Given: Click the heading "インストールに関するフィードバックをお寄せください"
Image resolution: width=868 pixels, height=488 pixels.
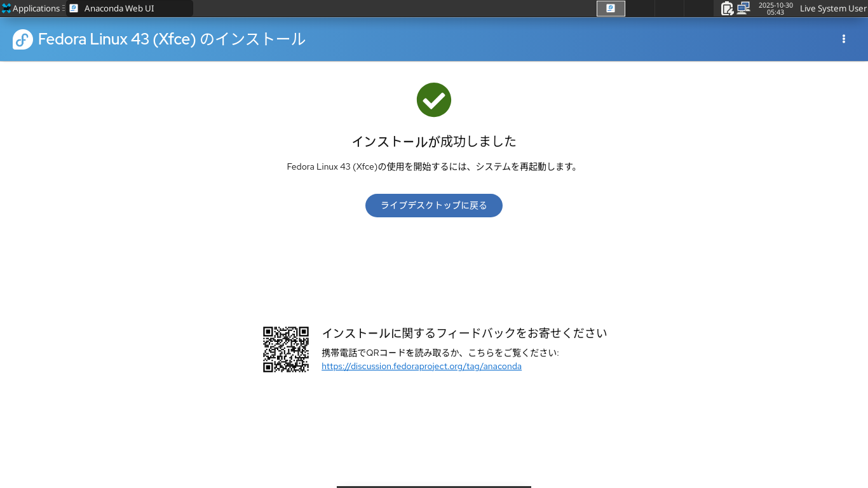Looking at the screenshot, I should [465, 333].
